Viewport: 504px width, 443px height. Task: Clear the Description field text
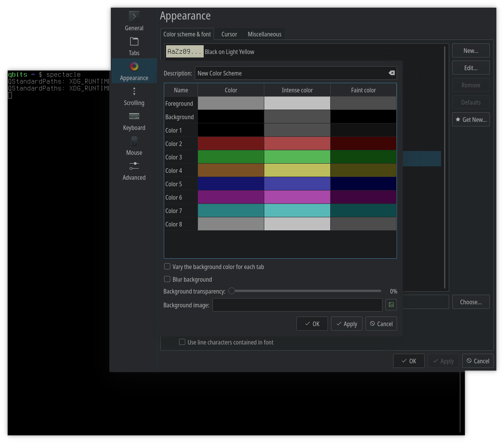click(391, 73)
